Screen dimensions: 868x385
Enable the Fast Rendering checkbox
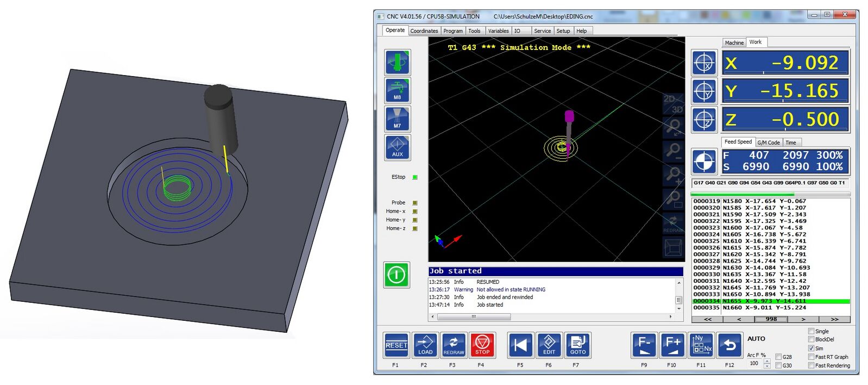811,365
